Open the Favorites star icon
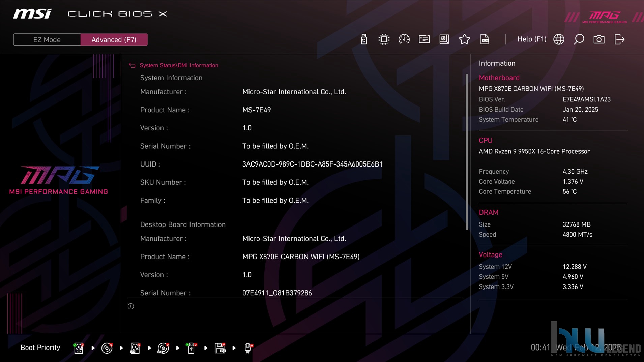The image size is (644, 362). (x=464, y=39)
